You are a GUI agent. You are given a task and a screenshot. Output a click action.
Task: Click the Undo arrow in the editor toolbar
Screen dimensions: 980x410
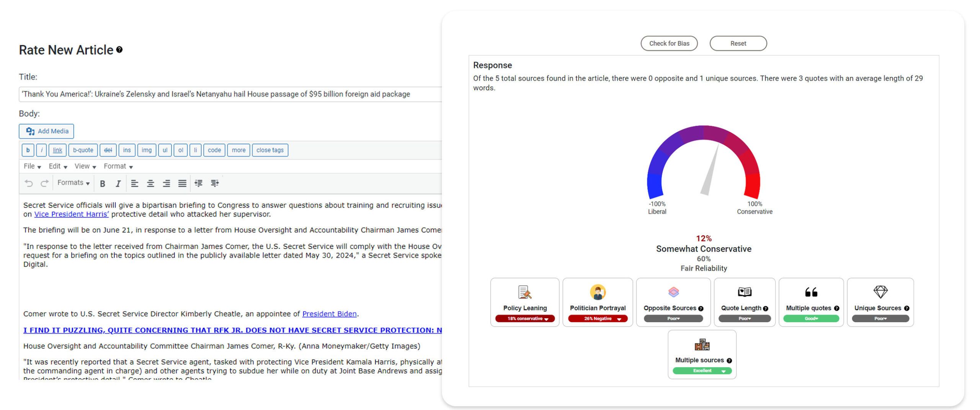coord(28,182)
